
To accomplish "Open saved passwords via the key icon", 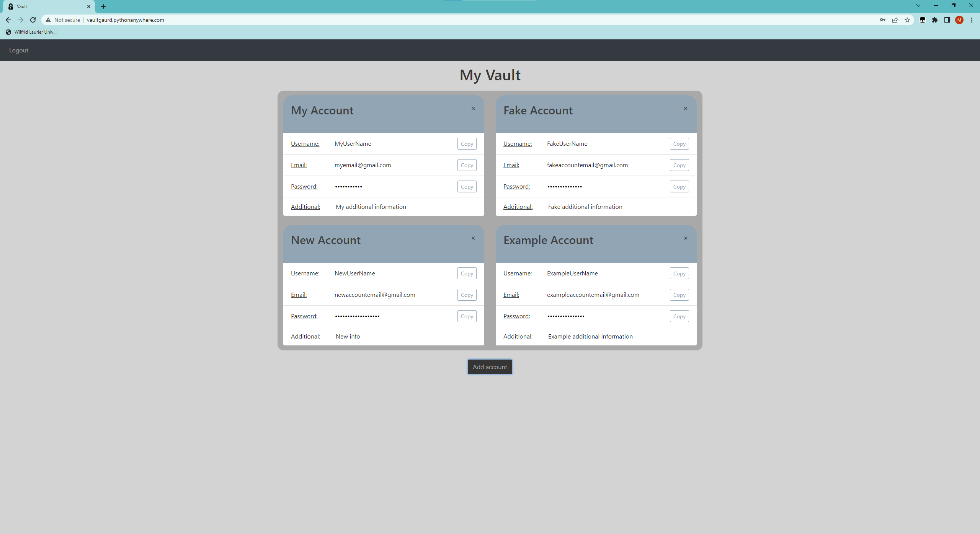I will pyautogui.click(x=882, y=20).
